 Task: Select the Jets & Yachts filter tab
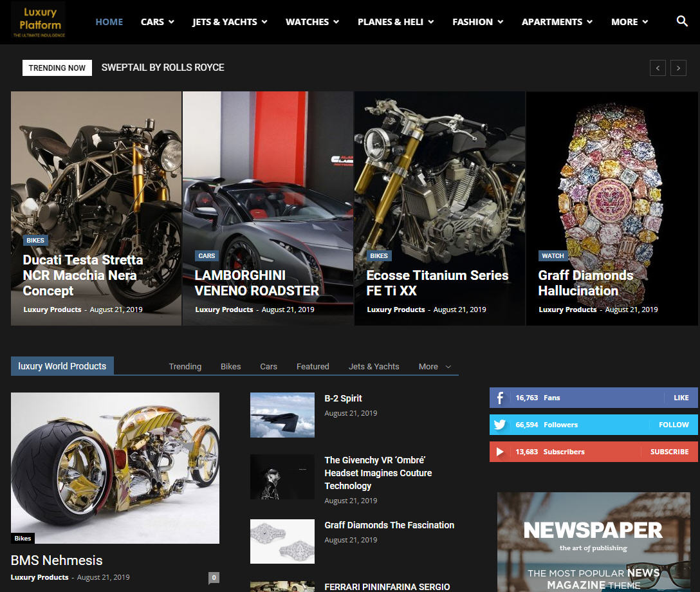point(374,367)
